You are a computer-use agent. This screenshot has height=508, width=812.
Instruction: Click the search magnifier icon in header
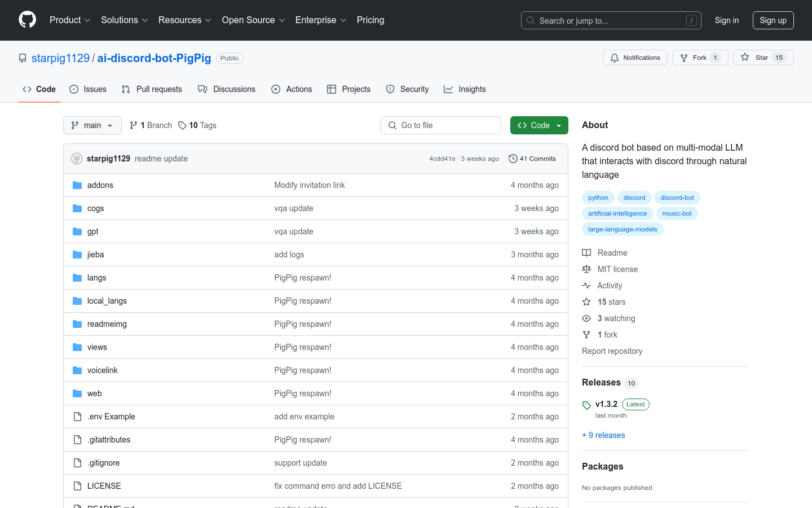531,20
